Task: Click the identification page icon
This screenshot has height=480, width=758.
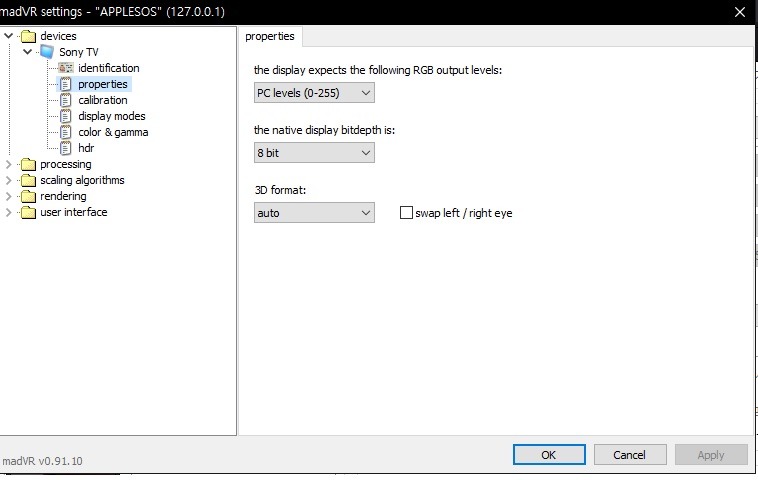Action: [x=66, y=68]
